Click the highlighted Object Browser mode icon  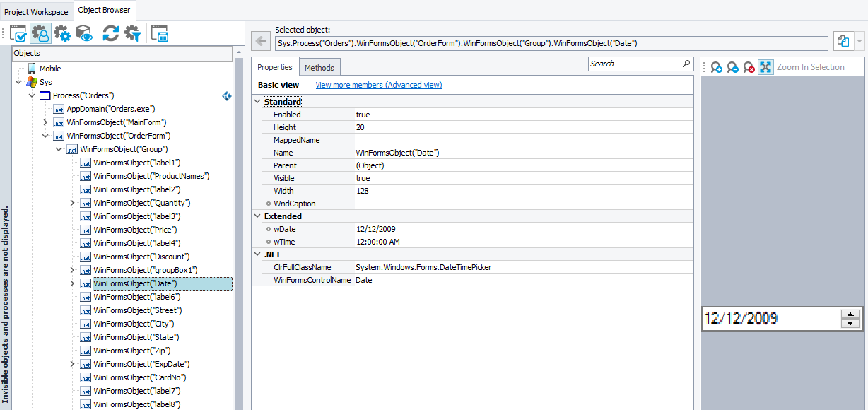pos(41,33)
